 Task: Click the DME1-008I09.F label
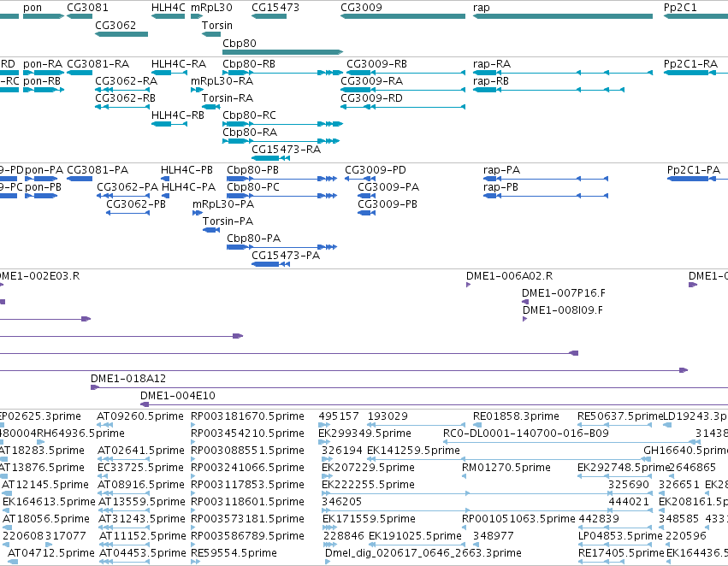563,310
